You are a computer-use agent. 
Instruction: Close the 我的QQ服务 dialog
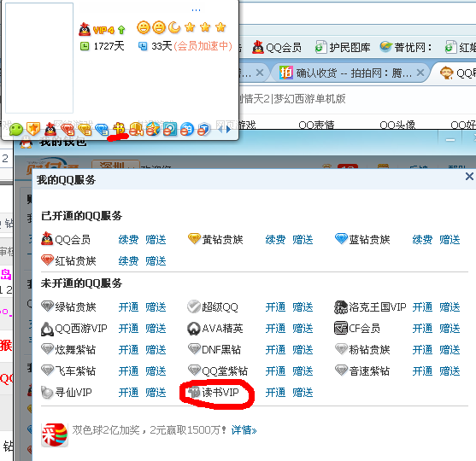point(469,176)
